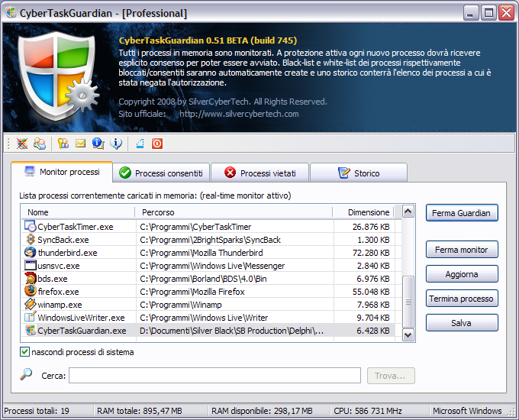This screenshot has height=420, width=519.
Task: Click the winamp.exe lightning icon
Action: click(30, 304)
